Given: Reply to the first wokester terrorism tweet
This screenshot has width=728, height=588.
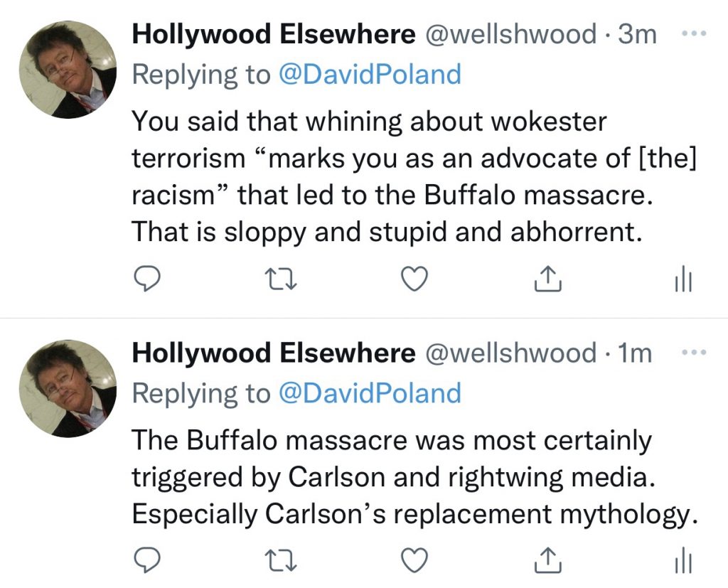Looking at the screenshot, I should coord(147,279).
